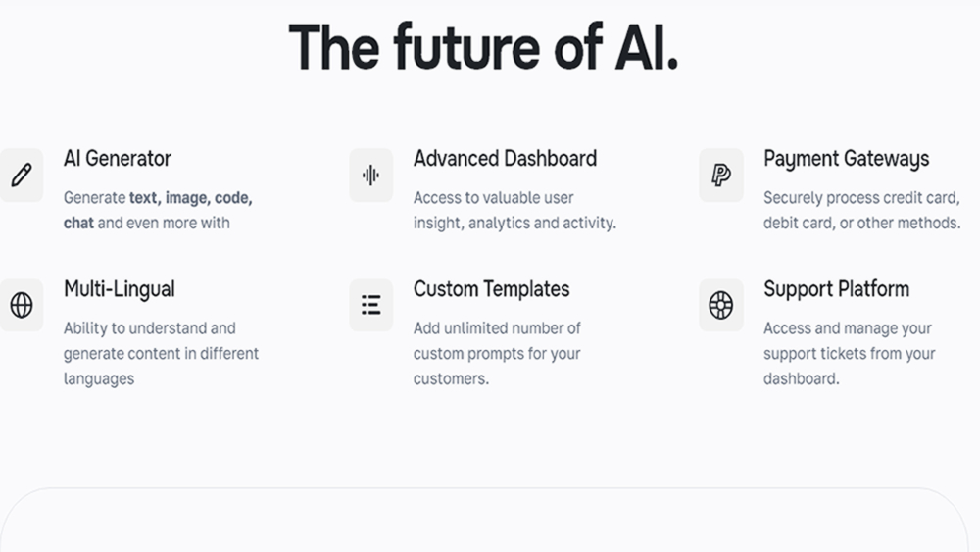
Task: Click the PayPal icon for Payment Gateways
Action: [x=720, y=176]
